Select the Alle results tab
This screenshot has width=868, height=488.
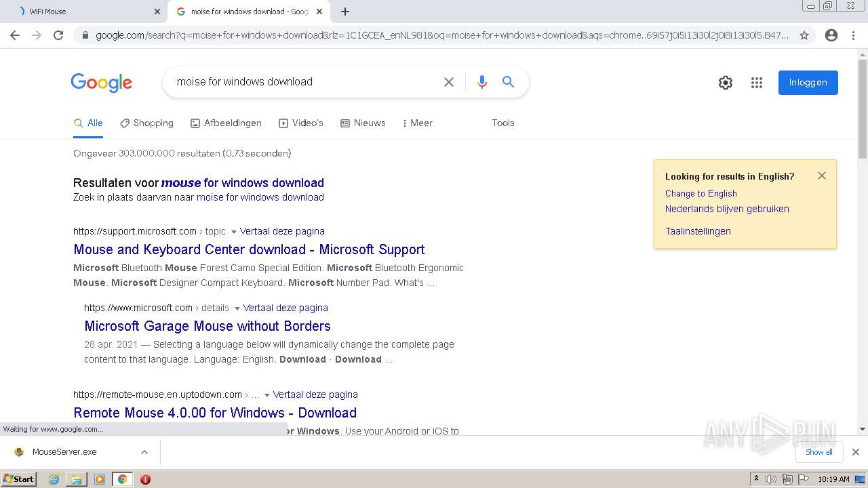point(88,123)
